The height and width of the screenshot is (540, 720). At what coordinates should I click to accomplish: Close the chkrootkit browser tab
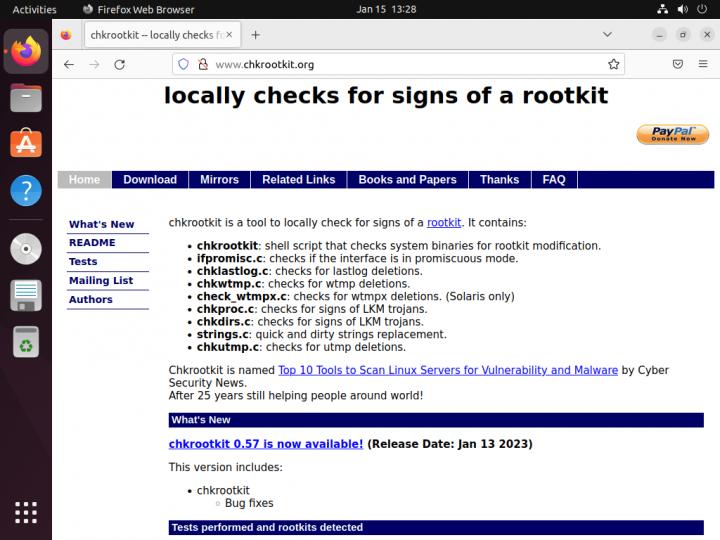click(229, 35)
